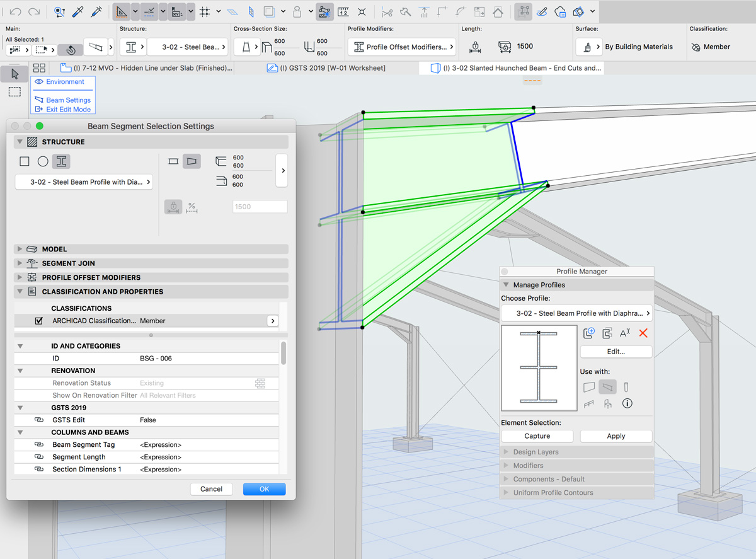Toggle Use with Wall option
The height and width of the screenshot is (559, 756).
click(x=589, y=387)
